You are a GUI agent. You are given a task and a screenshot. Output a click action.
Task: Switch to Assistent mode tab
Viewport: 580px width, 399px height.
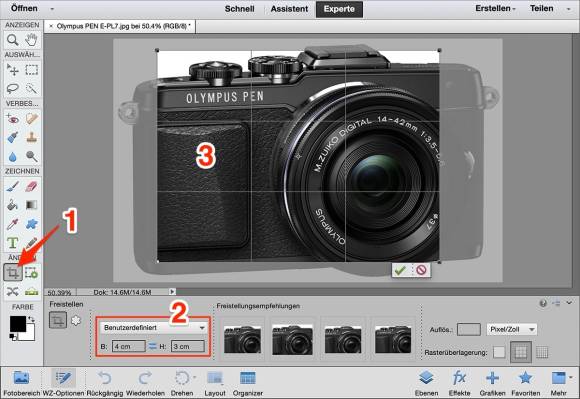(289, 9)
